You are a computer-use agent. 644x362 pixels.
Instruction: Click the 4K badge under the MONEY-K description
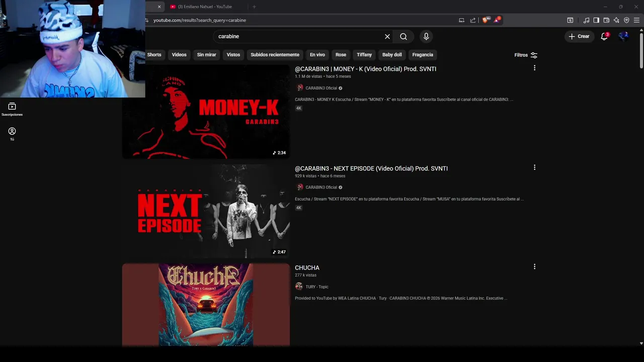click(299, 108)
